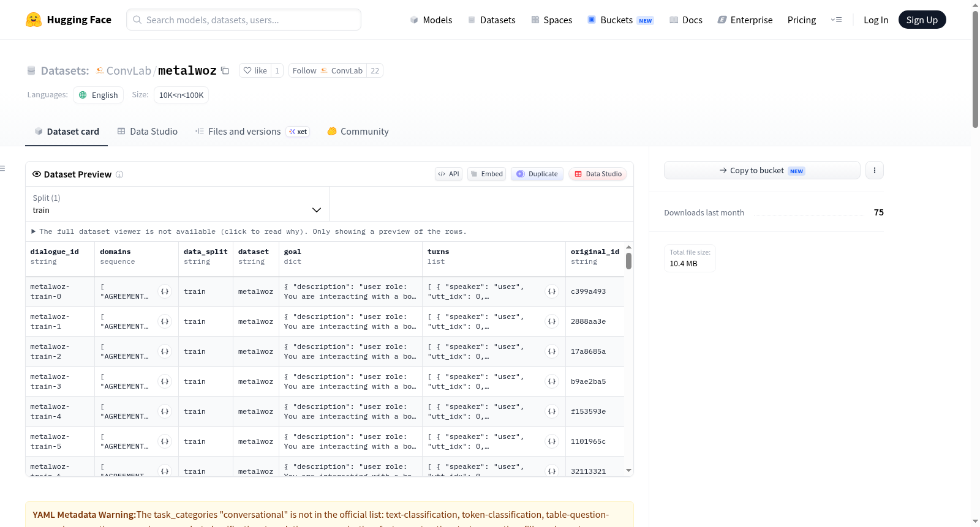
Task: Expand turns cell for row 17a8685a
Action: click(x=552, y=351)
